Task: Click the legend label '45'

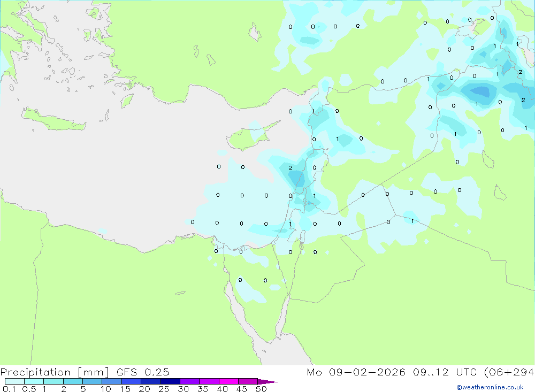Action: (242, 389)
